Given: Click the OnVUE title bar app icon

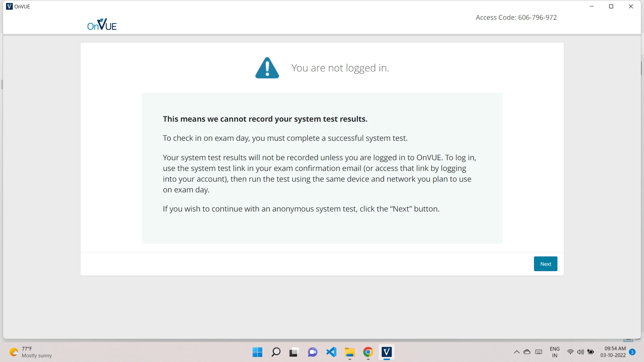Looking at the screenshot, I should coord(9,6).
